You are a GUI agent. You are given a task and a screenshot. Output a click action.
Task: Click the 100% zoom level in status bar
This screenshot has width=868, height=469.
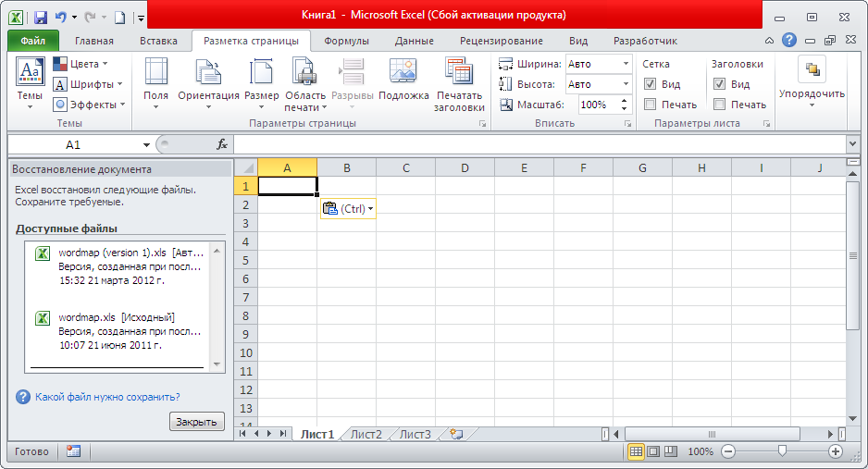pos(701,451)
